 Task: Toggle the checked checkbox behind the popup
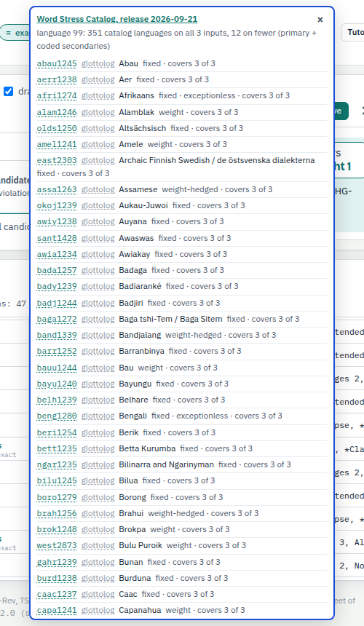click(9, 92)
